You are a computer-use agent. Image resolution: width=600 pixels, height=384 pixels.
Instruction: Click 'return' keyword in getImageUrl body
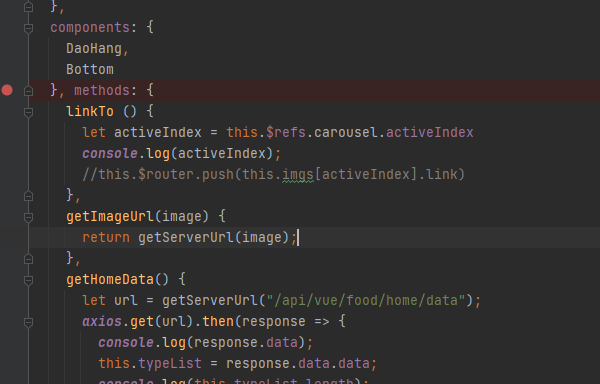106,238
